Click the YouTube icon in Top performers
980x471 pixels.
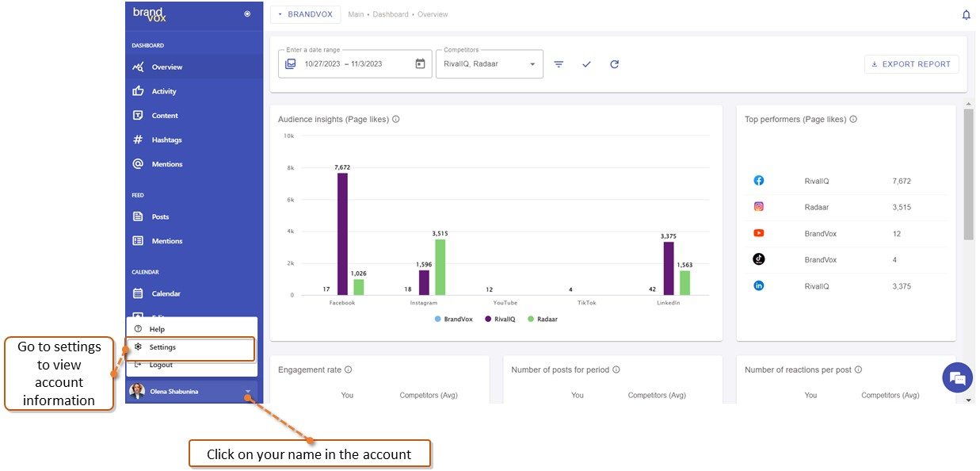pyautogui.click(x=758, y=233)
